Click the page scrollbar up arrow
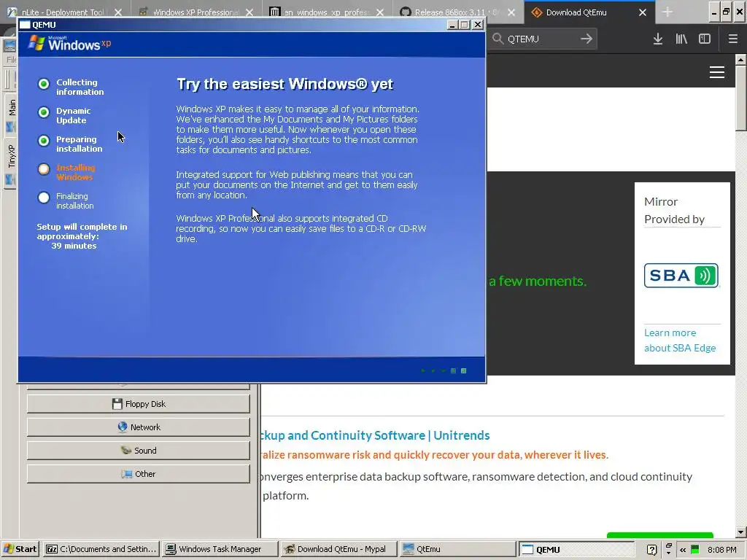The image size is (747, 560). pos(741,60)
